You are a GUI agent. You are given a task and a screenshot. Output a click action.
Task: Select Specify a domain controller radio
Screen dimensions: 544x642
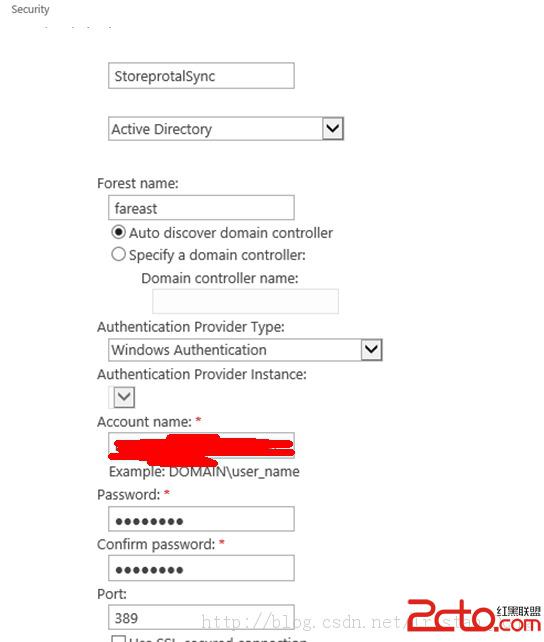coord(118,254)
